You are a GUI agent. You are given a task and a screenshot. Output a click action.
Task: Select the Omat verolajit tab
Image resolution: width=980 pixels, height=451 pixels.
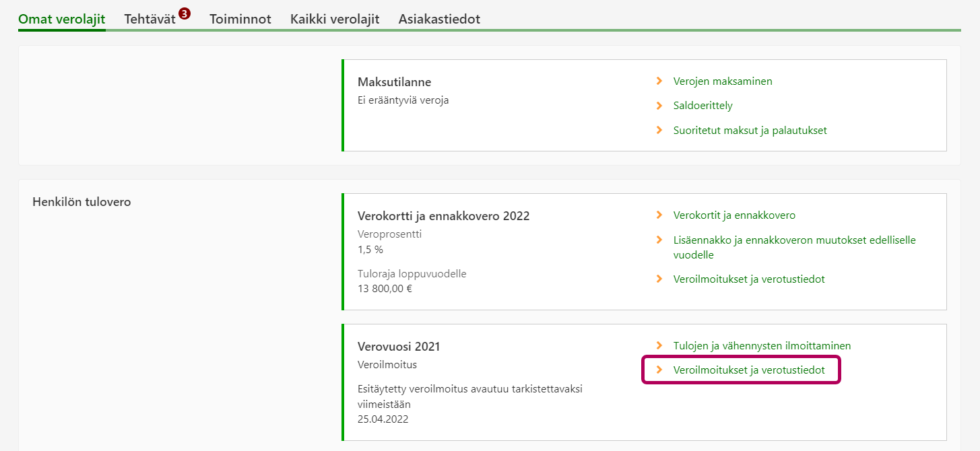62,20
